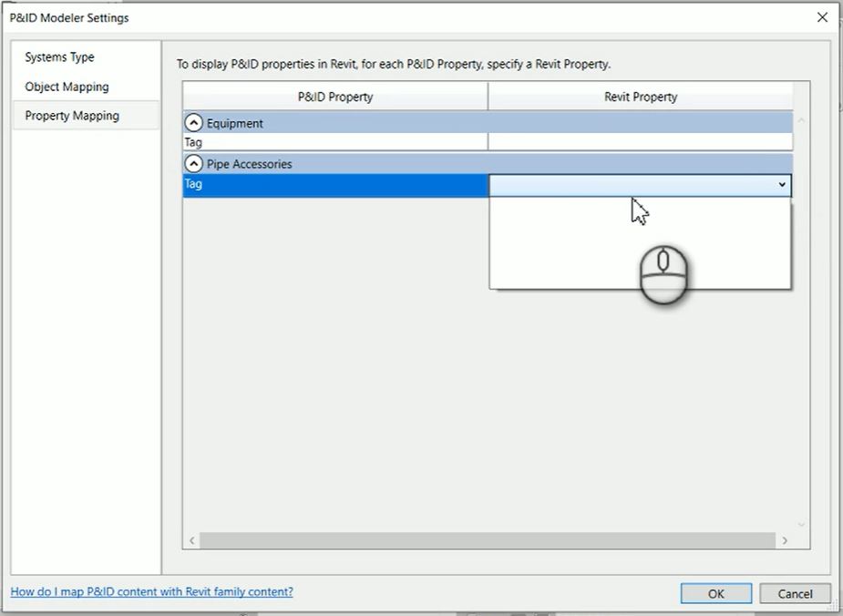Click the Equipment Tag row label
Screen dimensions: 843x616
click(x=273, y=142)
